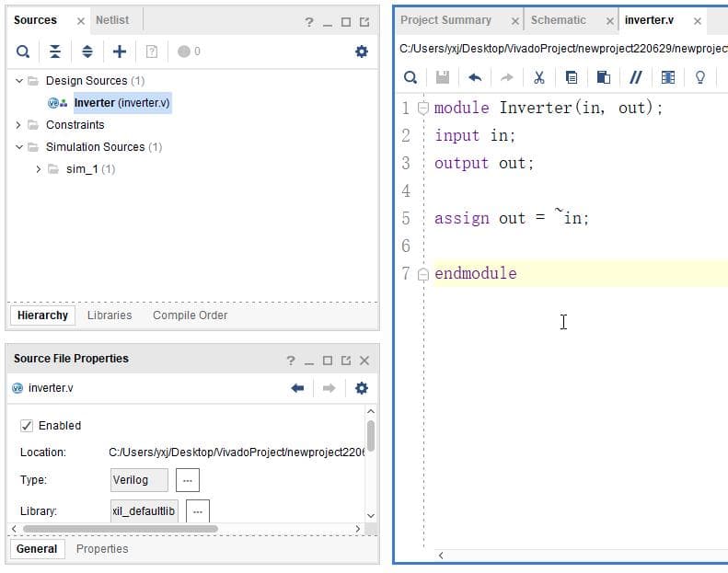728x573 pixels.
Task: Select Inverter (inverter.v) in the tree
Action: point(122,102)
